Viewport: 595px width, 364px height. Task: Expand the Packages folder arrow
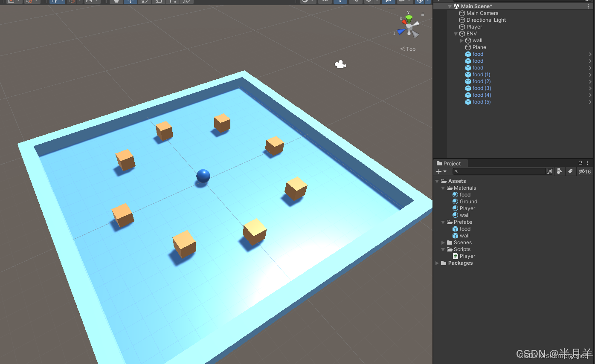[x=437, y=263]
